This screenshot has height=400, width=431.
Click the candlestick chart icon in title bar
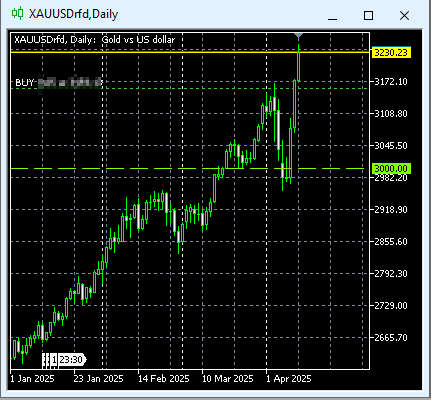tap(18, 14)
